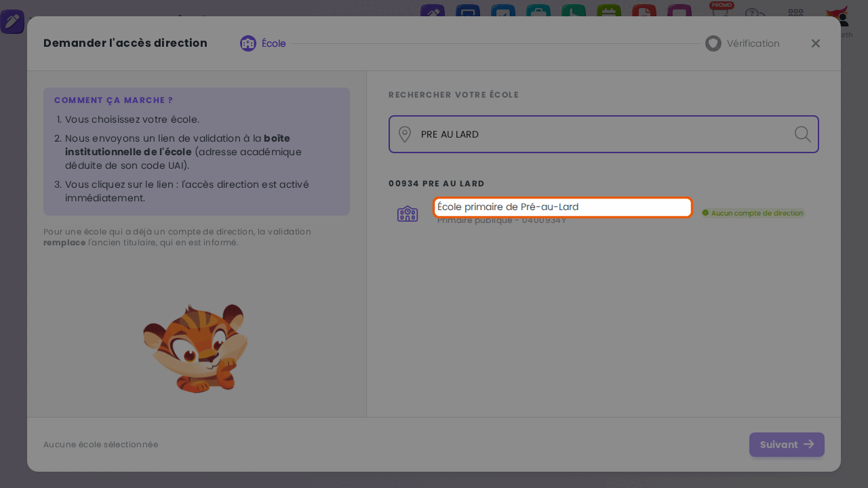Click the COMMENT ÇA MARCHE ? heading
The height and width of the screenshot is (488, 868).
[x=114, y=100]
